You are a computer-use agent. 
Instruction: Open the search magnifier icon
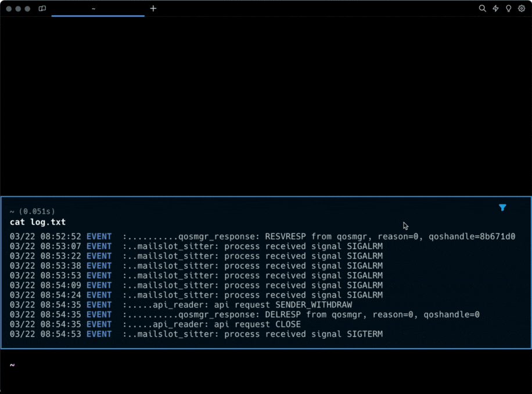pyautogui.click(x=482, y=9)
